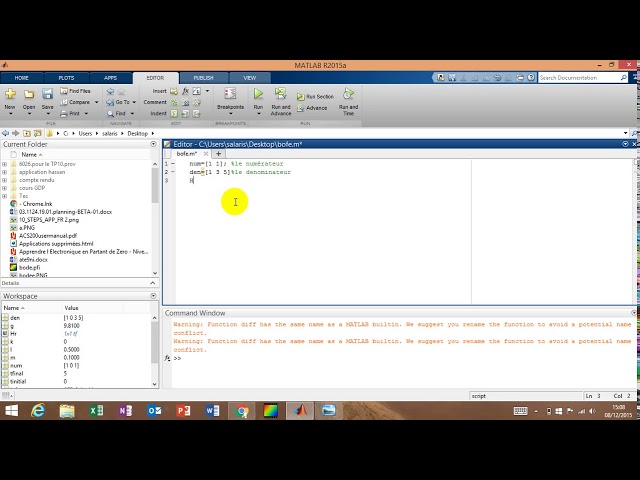Screen dimensions: 640x480
Task: Add new editor tab with plus button
Action: pyautogui.click(x=218, y=154)
